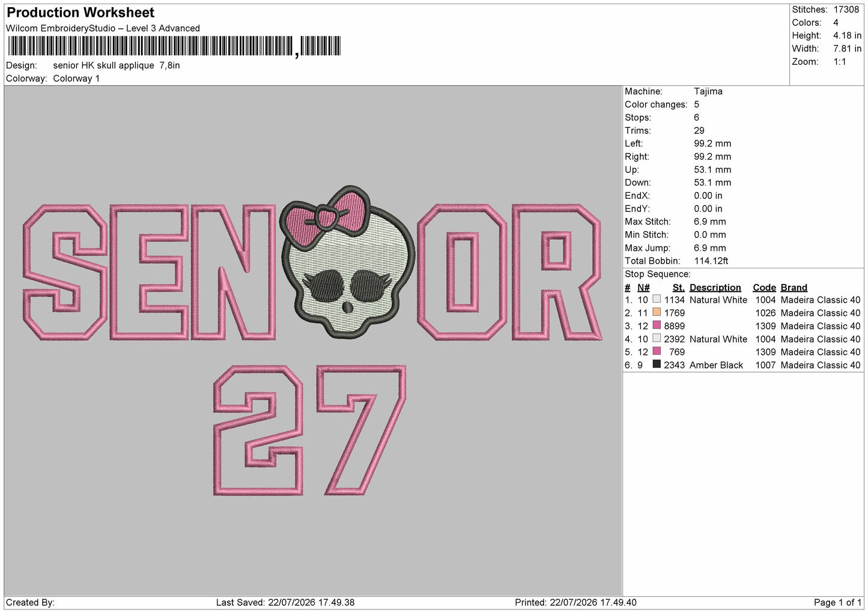Click the Height value 4.18 in
The height and width of the screenshot is (613, 868).
click(x=847, y=35)
